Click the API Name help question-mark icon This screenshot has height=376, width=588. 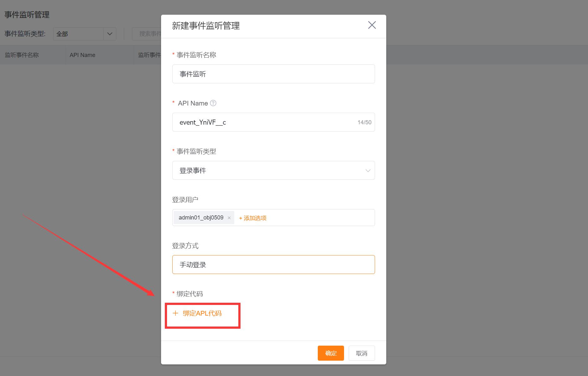point(213,103)
